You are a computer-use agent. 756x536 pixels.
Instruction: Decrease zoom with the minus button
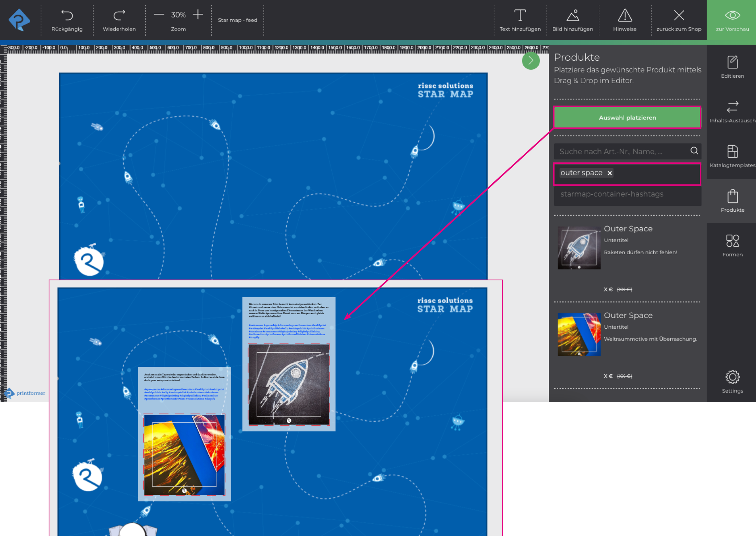tap(159, 15)
